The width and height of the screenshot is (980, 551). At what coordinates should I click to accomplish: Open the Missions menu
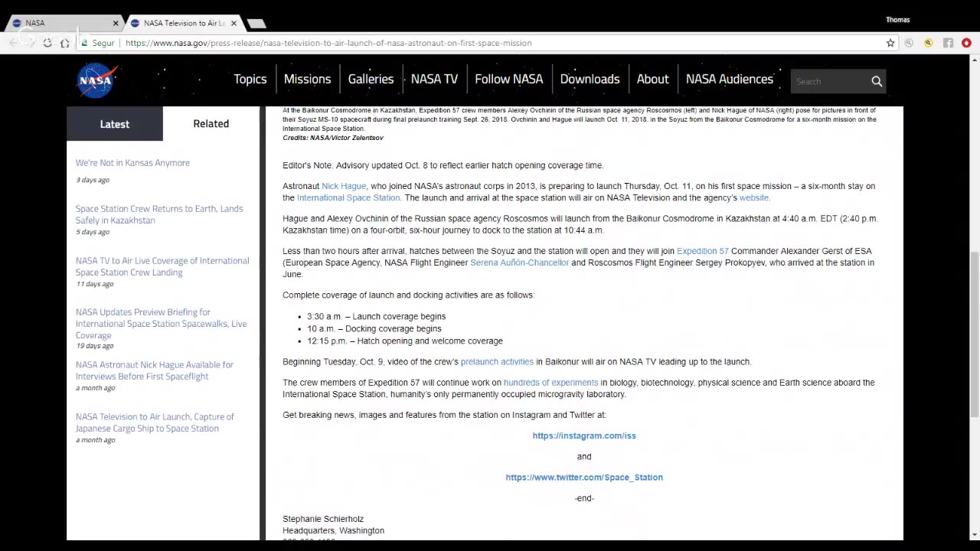click(x=307, y=80)
